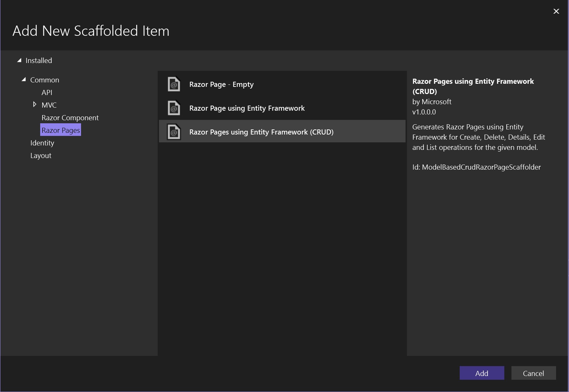569x392 pixels.
Task: Click the Cancel button
Action: click(x=534, y=373)
